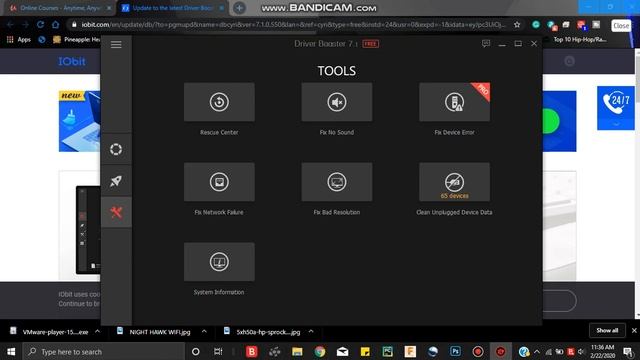The width and height of the screenshot is (640, 360).
Task: Open the Fix Network Failure tool
Action: pos(219,182)
